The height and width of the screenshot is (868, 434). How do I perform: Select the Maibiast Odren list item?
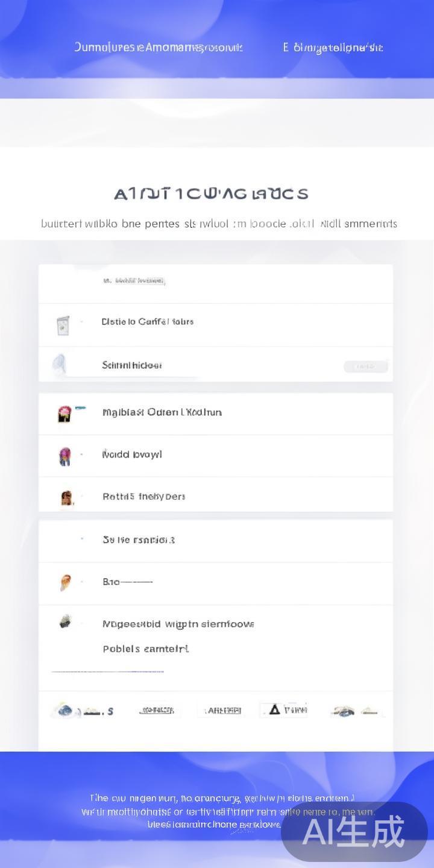(162, 412)
